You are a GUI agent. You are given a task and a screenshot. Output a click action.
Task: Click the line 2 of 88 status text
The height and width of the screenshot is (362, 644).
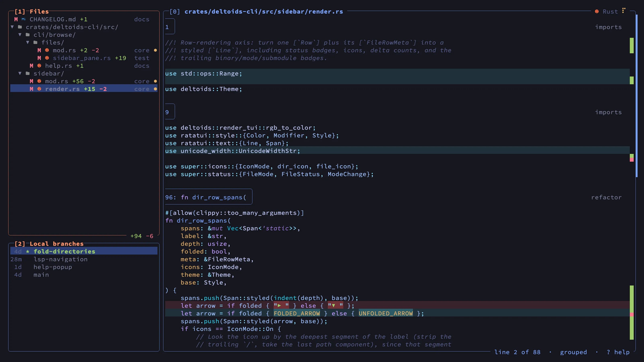[x=517, y=352]
